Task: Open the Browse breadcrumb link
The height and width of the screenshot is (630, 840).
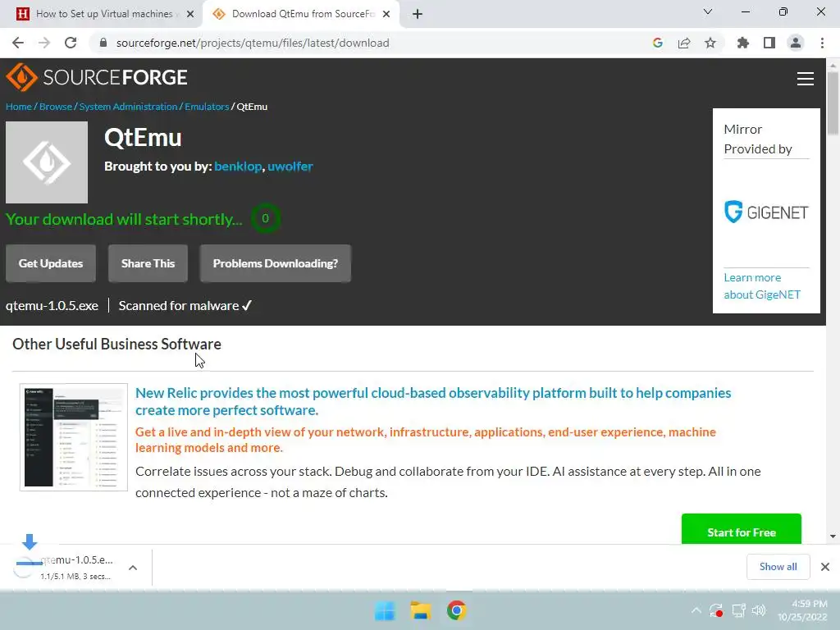Action: [x=56, y=107]
